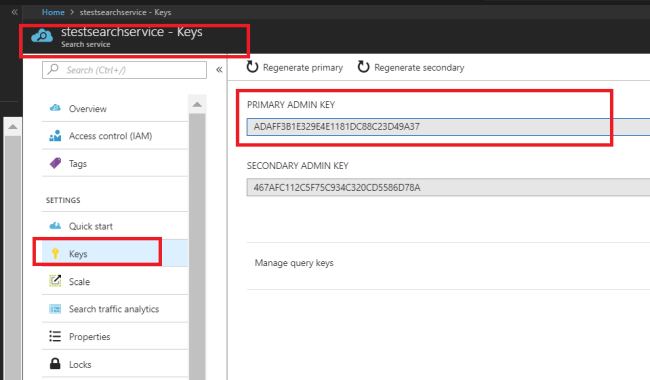
Task: Click Regenerate primary button
Action: (x=295, y=67)
